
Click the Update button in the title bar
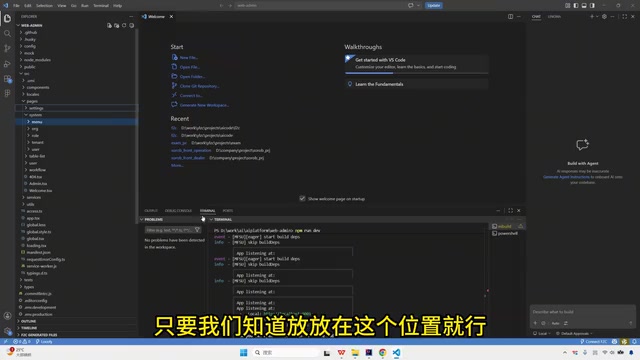pos(433,5)
